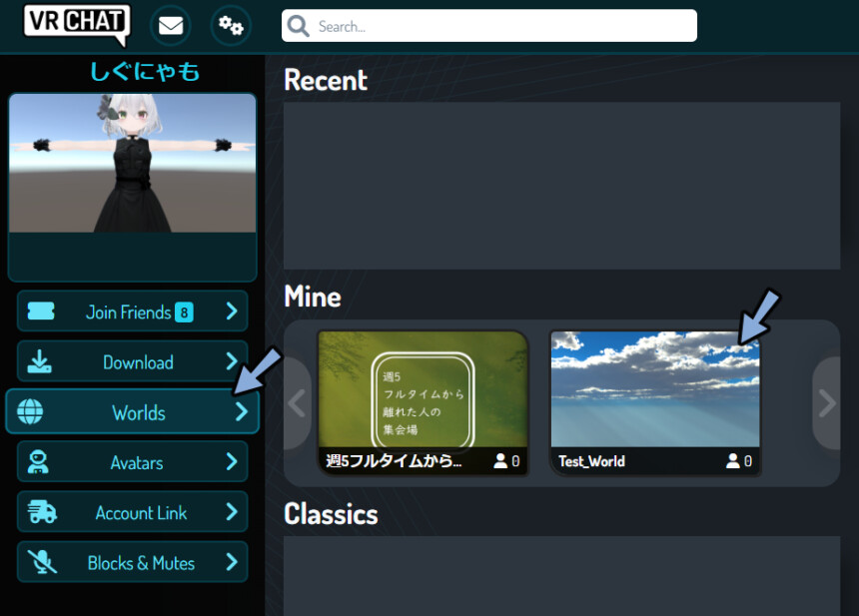Focus the Search input field
Image resolution: width=859 pixels, height=616 pixels.
pos(489,26)
